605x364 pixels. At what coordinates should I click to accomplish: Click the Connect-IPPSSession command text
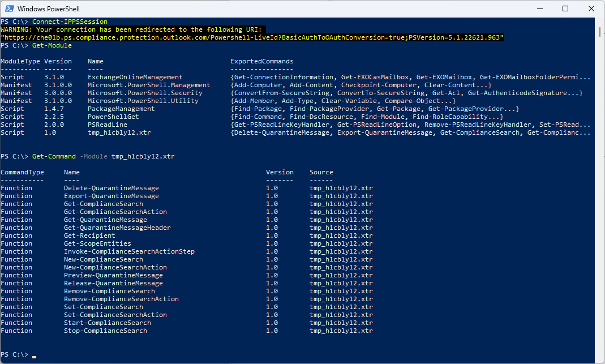click(x=70, y=22)
